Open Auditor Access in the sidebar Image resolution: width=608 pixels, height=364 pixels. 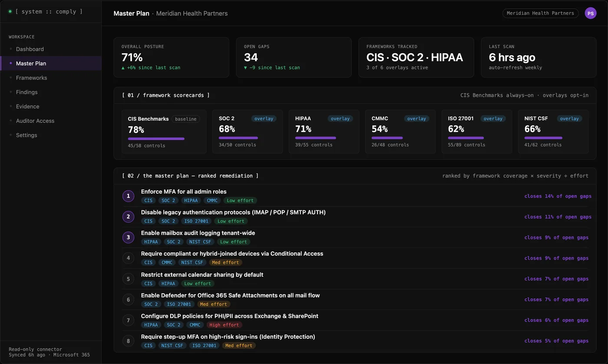point(51,121)
